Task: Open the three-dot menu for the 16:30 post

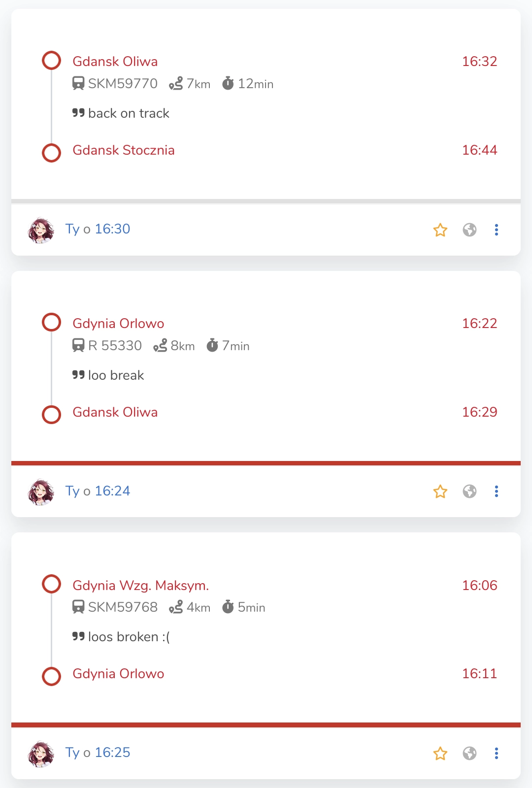Action: coord(496,230)
